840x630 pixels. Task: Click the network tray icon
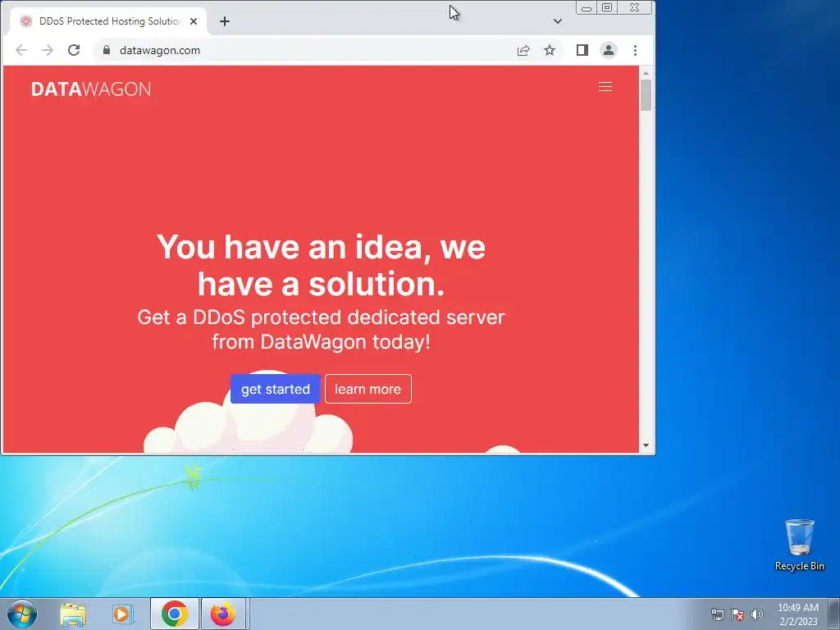coord(717,614)
